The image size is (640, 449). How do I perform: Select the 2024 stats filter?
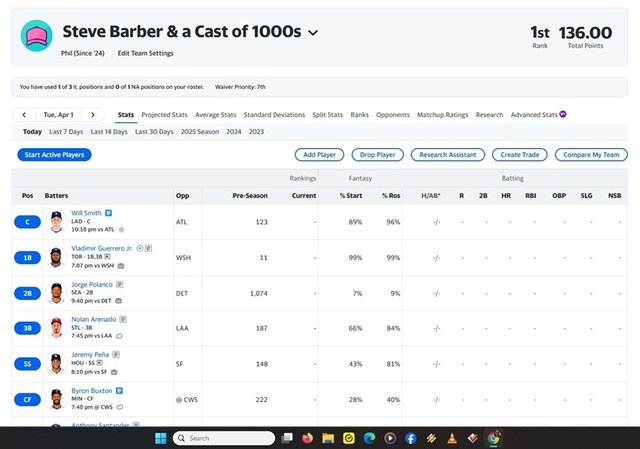coord(233,131)
